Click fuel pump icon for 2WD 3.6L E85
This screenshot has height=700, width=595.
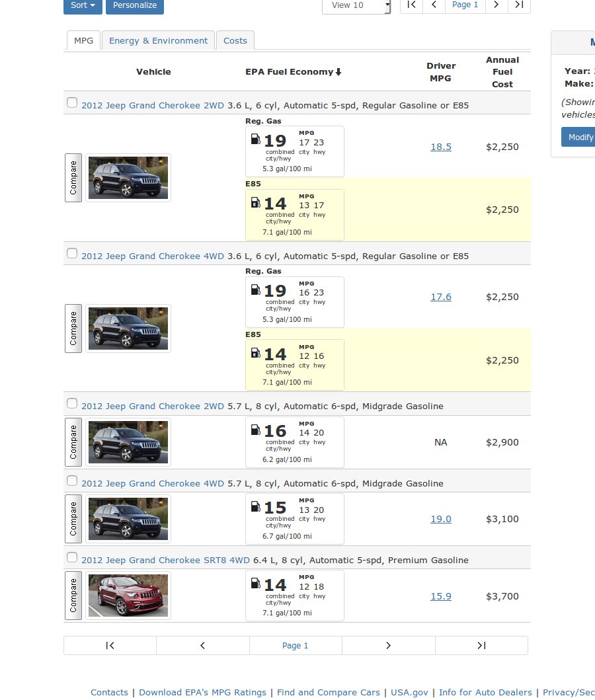[x=255, y=203]
